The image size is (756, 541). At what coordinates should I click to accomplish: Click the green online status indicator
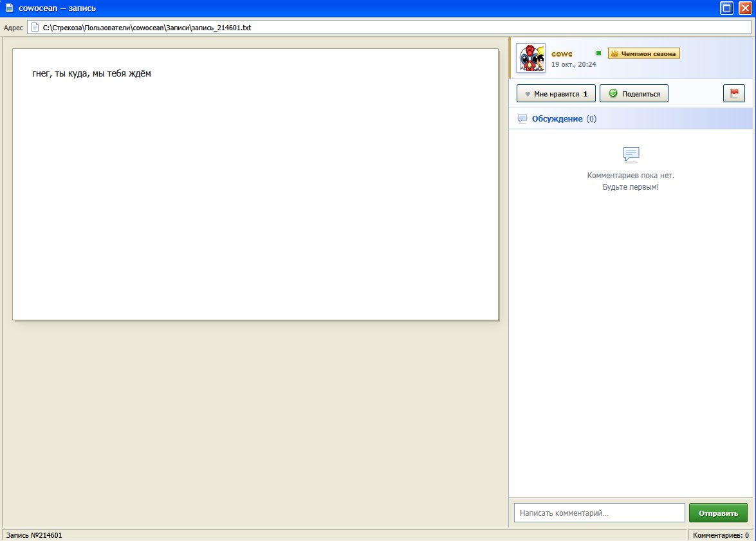pyautogui.click(x=598, y=53)
